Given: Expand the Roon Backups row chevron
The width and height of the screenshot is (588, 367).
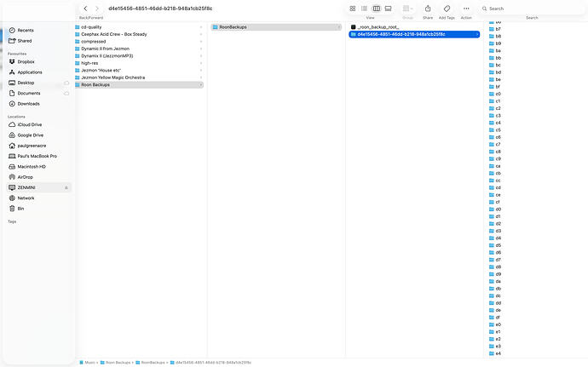Looking at the screenshot, I should (201, 84).
